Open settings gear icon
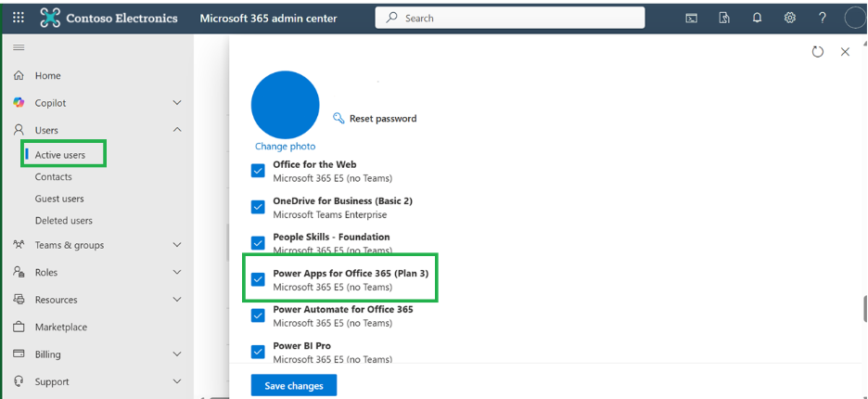Screen dimensions: 868x399 tap(789, 18)
